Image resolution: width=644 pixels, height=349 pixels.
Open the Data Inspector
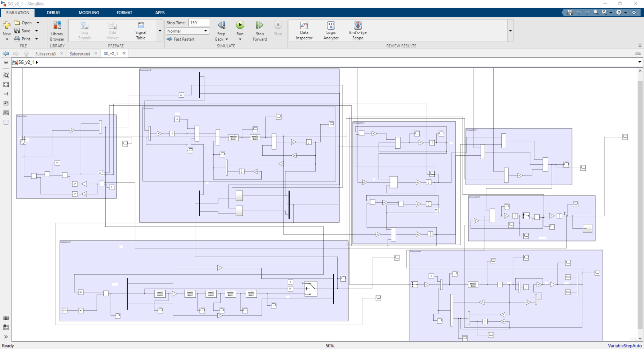click(x=304, y=31)
